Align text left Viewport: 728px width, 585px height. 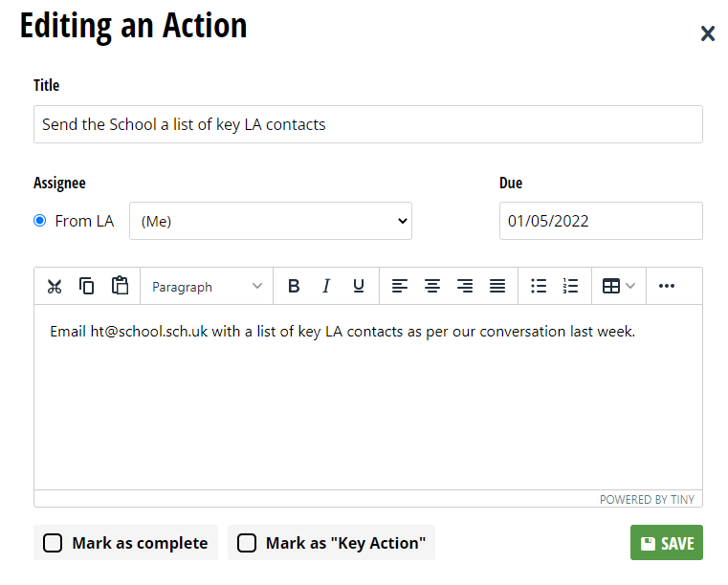[399, 286]
